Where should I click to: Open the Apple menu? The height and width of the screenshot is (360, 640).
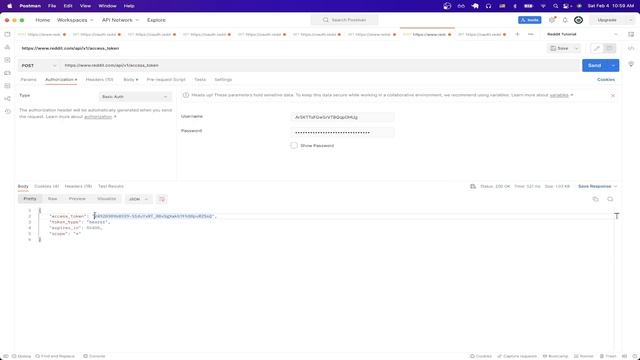(9, 6)
